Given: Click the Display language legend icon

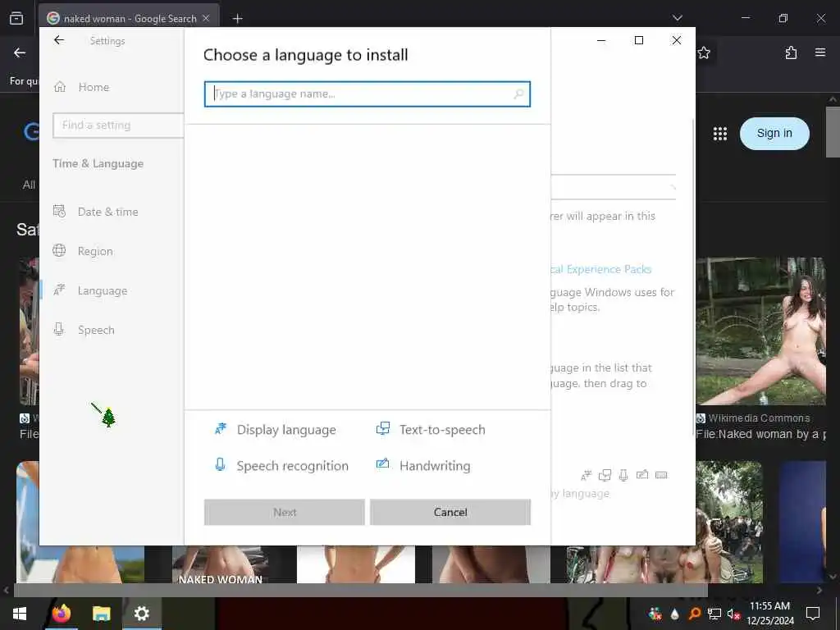Looking at the screenshot, I should (x=220, y=429).
